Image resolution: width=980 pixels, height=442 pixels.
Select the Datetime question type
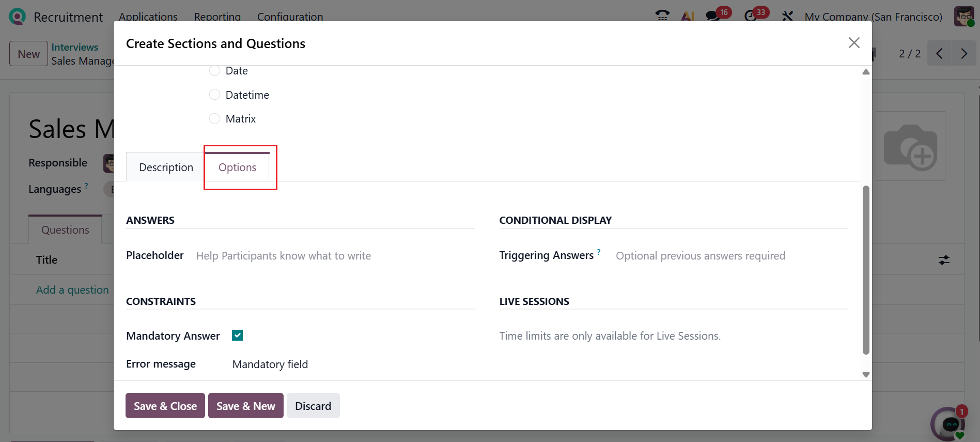click(214, 95)
